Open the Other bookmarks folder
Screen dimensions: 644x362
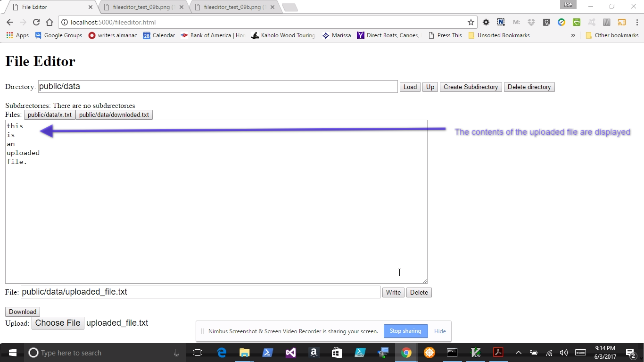click(612, 35)
